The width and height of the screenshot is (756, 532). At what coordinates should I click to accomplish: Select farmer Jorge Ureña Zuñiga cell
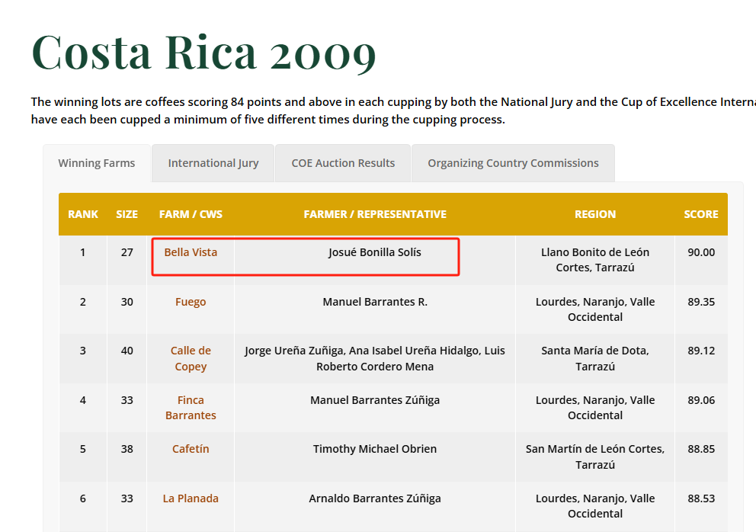(375, 358)
